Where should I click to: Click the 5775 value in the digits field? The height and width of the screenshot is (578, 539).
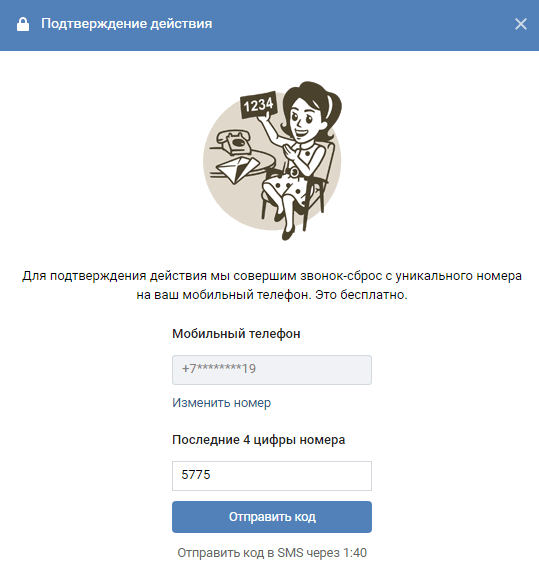coord(195,475)
